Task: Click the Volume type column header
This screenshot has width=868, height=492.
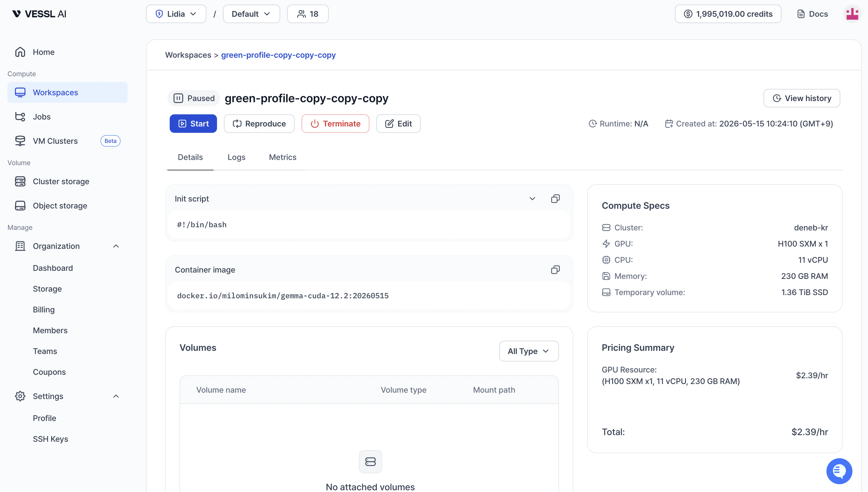Action: (403, 389)
